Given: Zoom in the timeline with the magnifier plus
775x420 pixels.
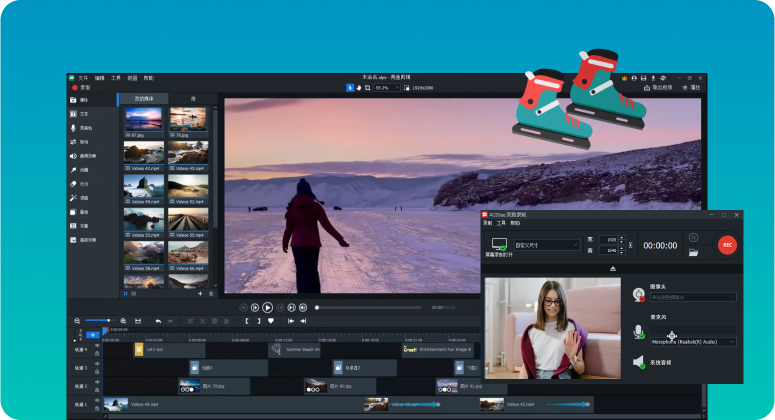Looking at the screenshot, I should point(123,321).
